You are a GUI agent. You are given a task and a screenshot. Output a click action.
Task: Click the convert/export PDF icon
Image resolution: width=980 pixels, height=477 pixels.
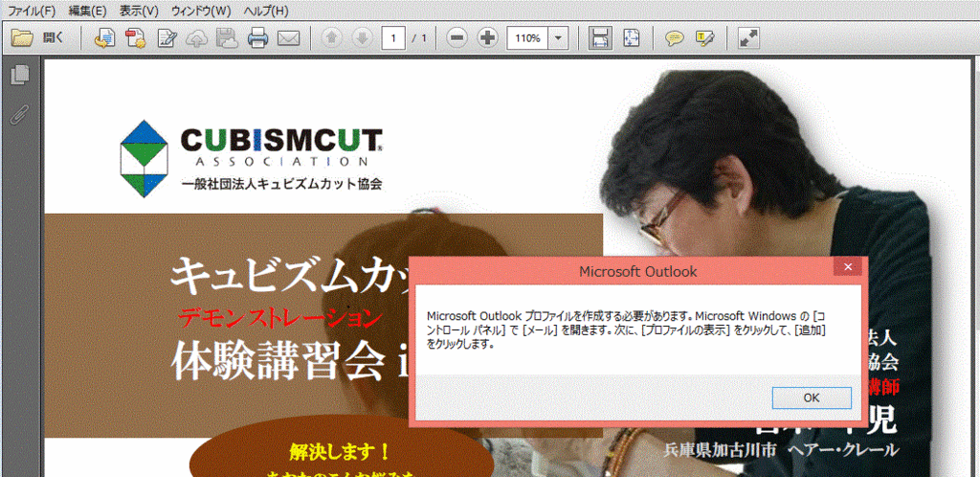coord(104,38)
